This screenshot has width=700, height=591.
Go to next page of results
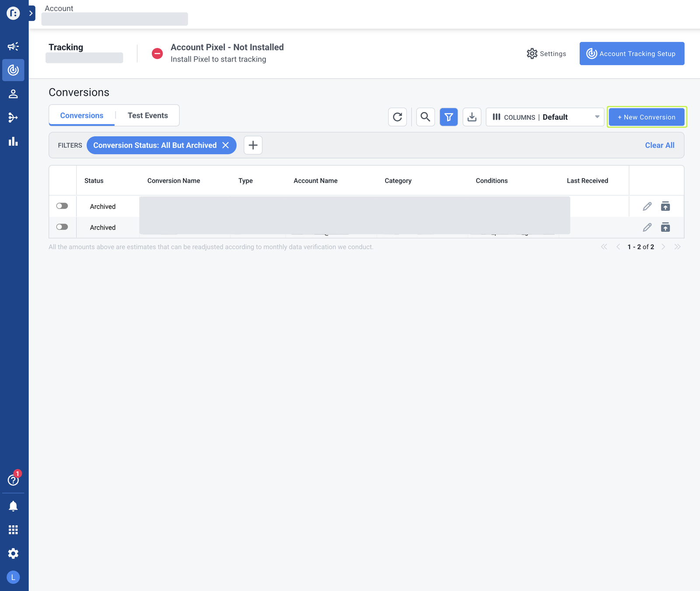pyautogui.click(x=663, y=247)
